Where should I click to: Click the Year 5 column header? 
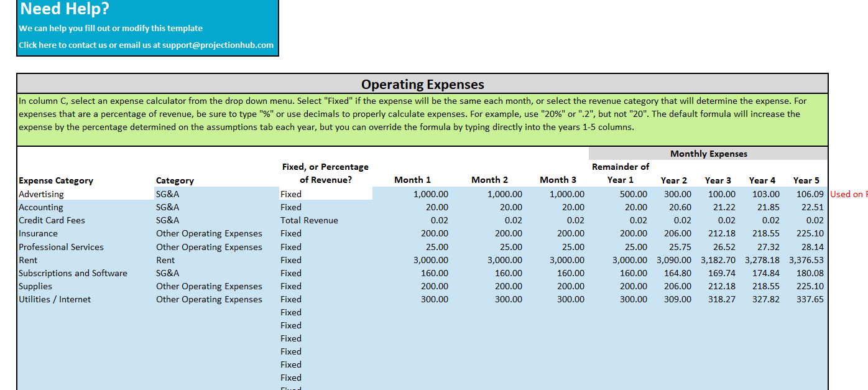(x=806, y=180)
